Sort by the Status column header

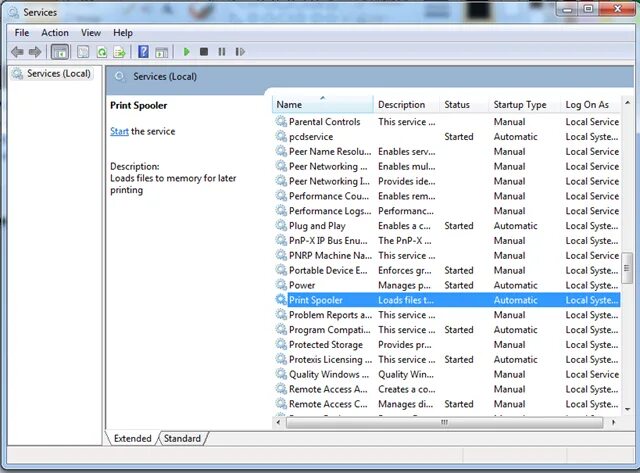464,104
